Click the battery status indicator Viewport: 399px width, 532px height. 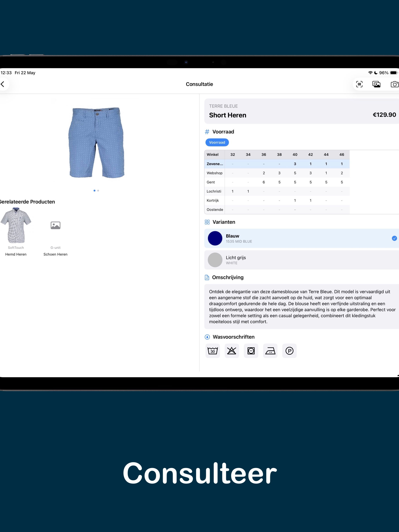(394, 73)
